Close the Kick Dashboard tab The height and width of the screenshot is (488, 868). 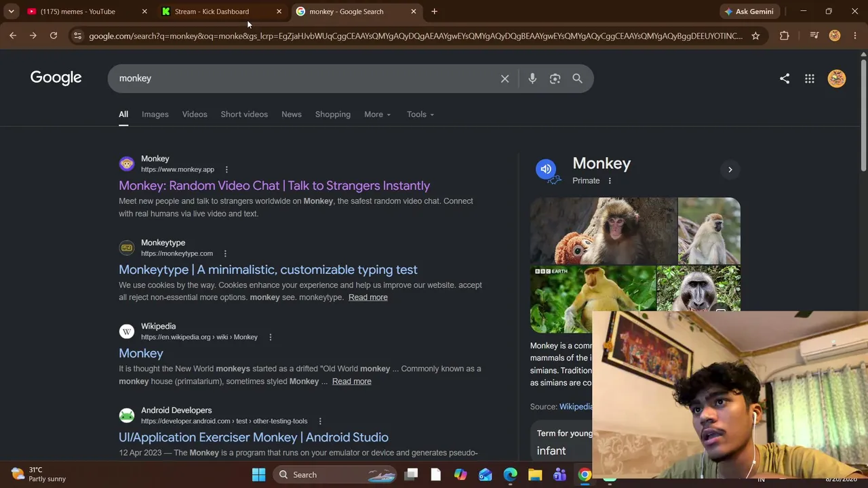tap(279, 12)
